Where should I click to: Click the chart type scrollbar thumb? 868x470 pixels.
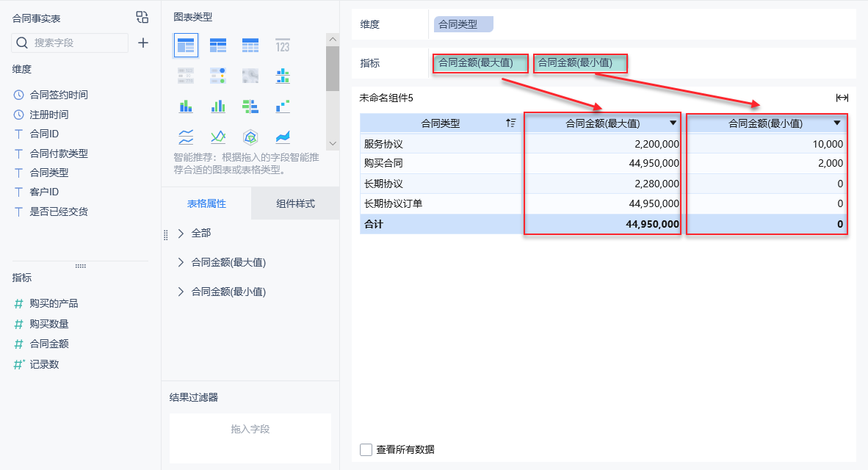[333, 68]
